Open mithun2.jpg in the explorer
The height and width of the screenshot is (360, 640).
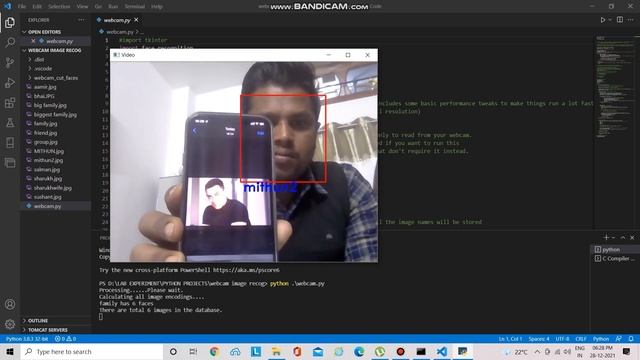[x=48, y=160]
